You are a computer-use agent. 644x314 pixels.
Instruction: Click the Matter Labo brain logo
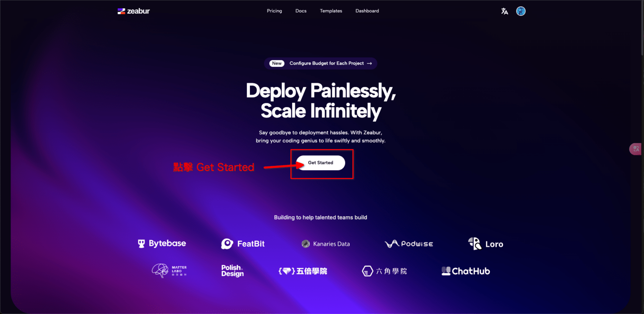(x=169, y=271)
